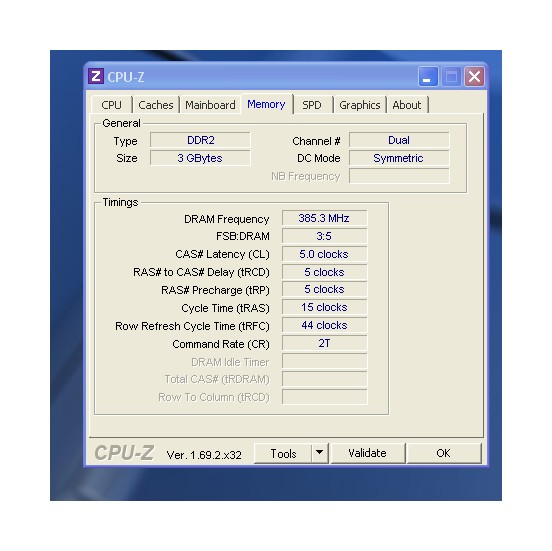Open the Caches tab

click(x=156, y=105)
